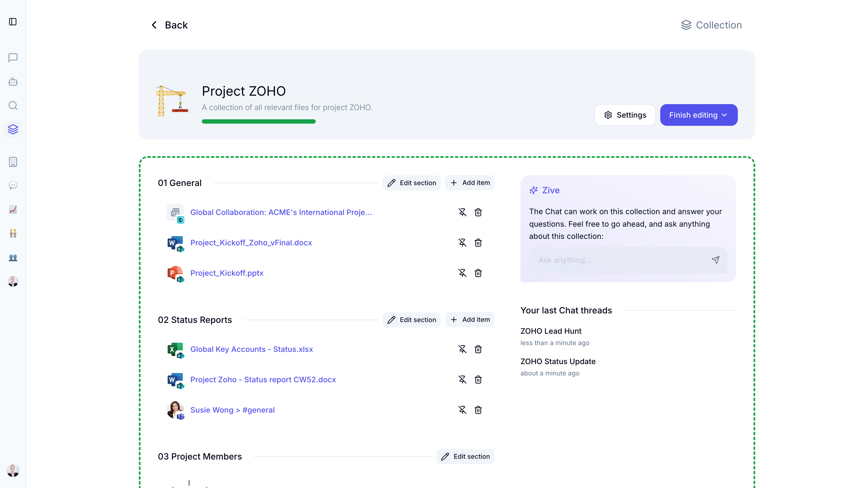Go back with the Back chevron
The height and width of the screenshot is (488, 868).
point(154,25)
